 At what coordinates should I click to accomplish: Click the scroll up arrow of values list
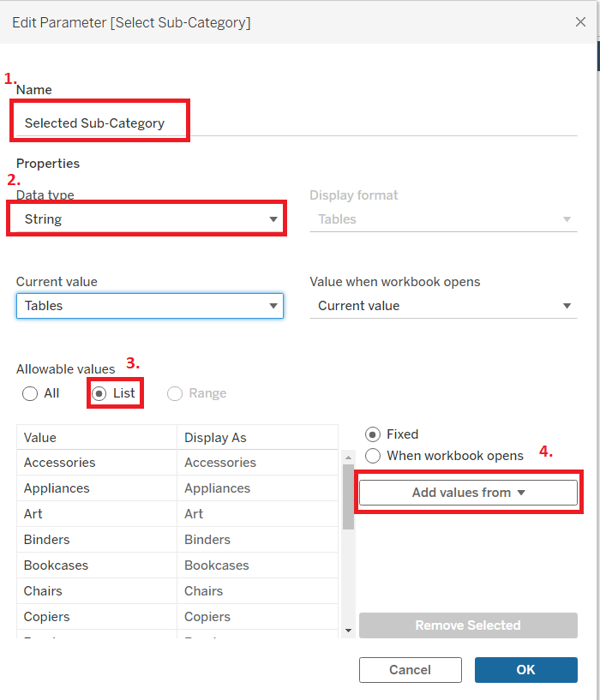[348, 457]
